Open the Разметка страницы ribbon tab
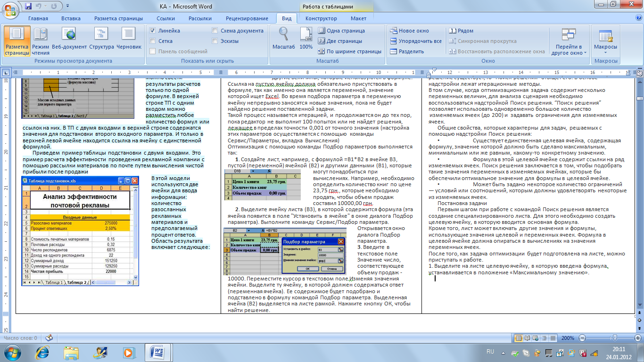 pos(118,18)
